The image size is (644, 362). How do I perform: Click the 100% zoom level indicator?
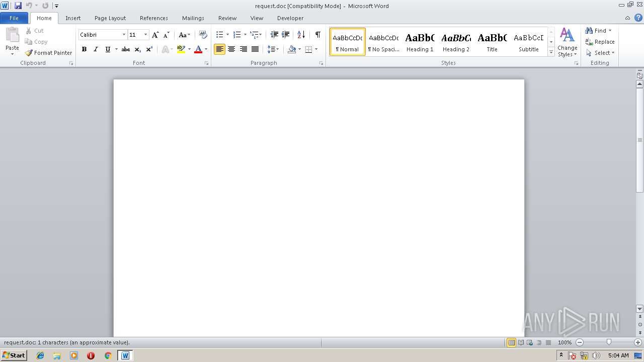tap(565, 342)
